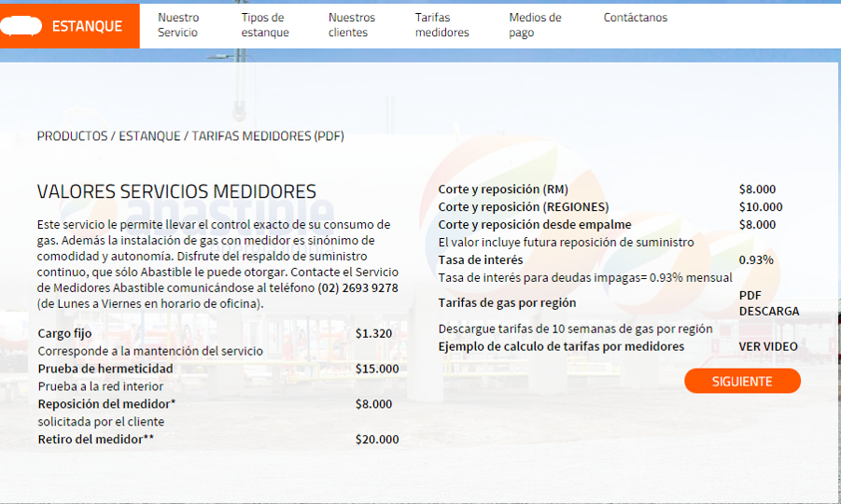Click 'El valor incluye futura reposición' text
The image size is (841, 504).
pyautogui.click(x=566, y=243)
